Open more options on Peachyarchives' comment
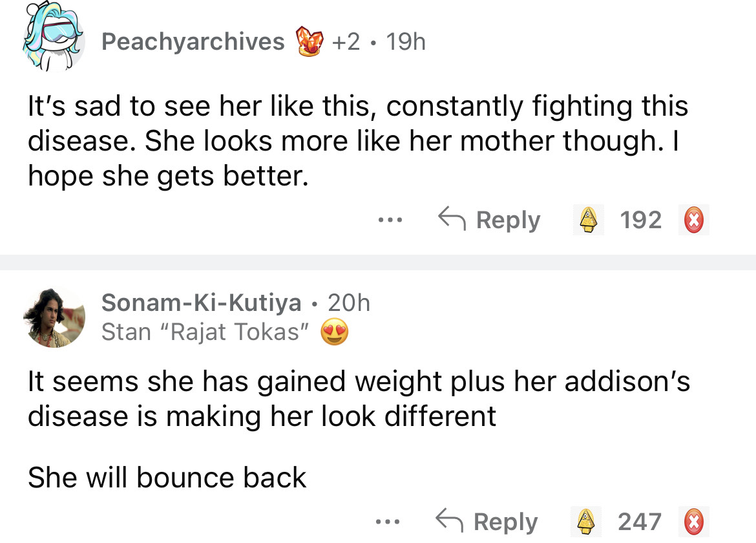Image resolution: width=756 pixels, height=543 pixels. coord(390,220)
